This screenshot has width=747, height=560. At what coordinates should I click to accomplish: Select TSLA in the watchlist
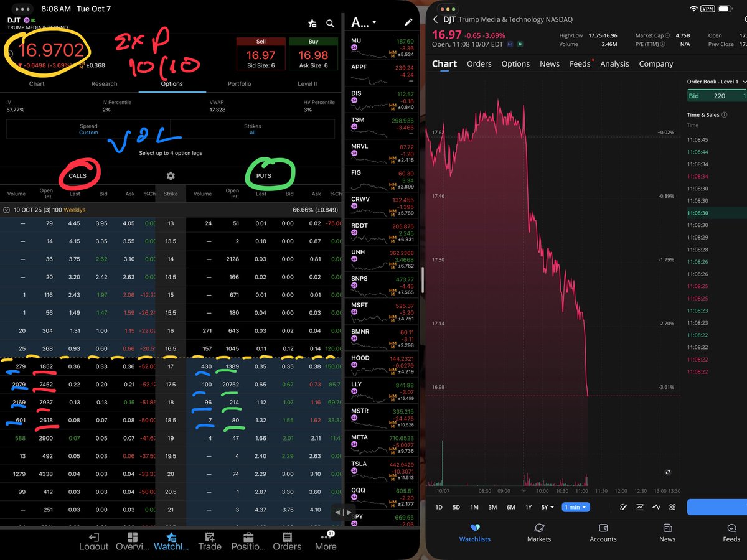(383, 470)
